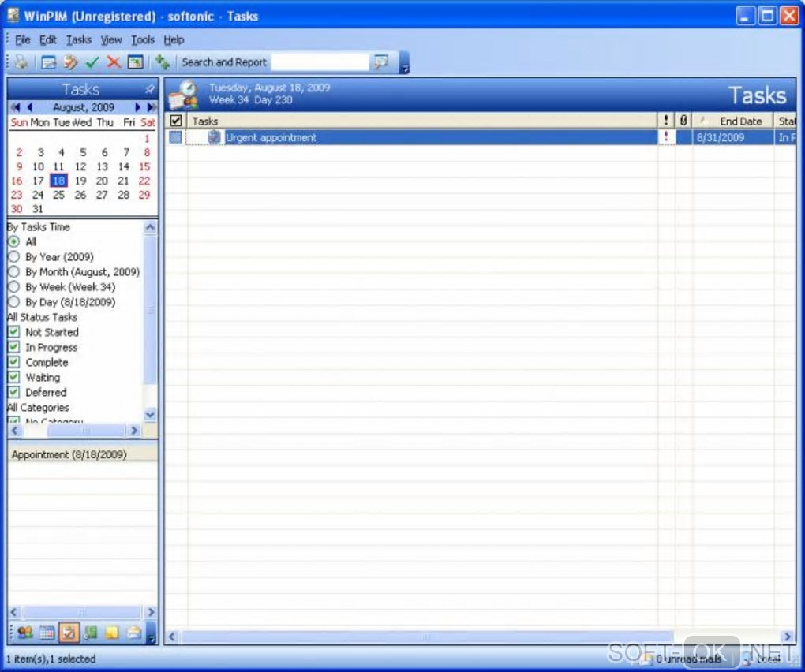
Task: Open the module bar options arrow
Action: tap(151, 633)
